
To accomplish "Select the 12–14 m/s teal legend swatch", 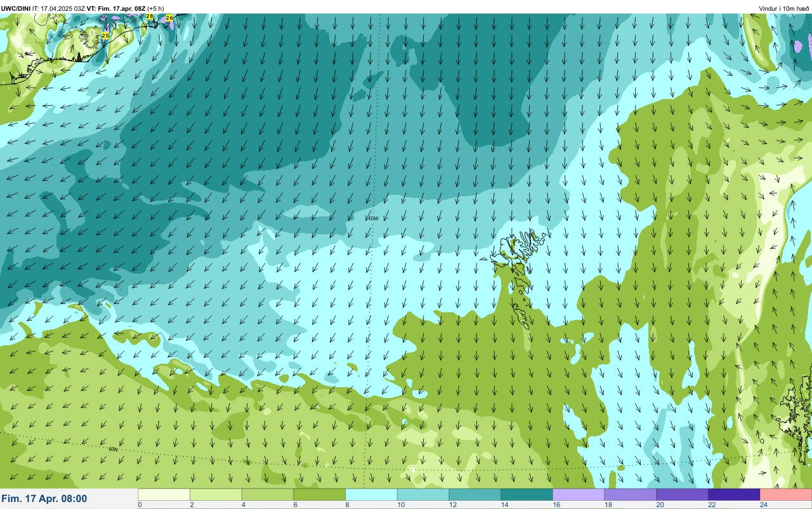I will click(475, 494).
